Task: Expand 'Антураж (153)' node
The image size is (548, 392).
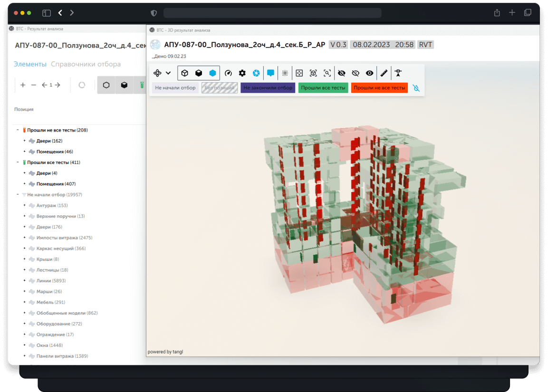Action: 24,205
